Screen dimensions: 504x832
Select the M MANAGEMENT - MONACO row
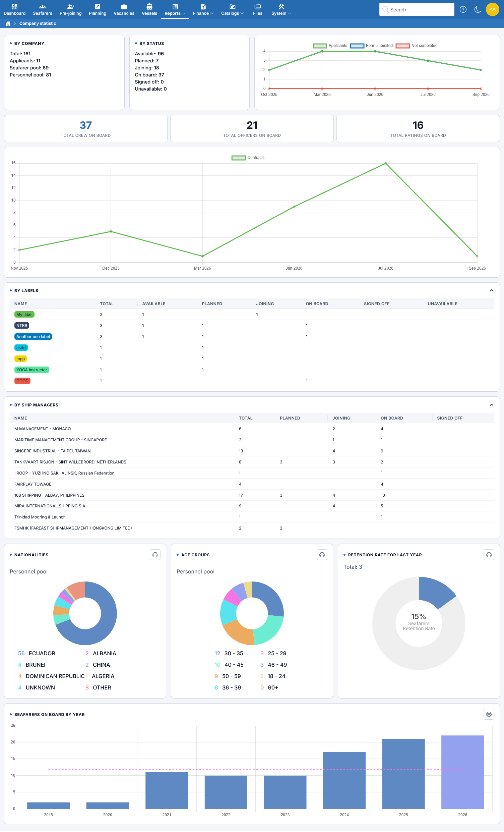(x=252, y=429)
